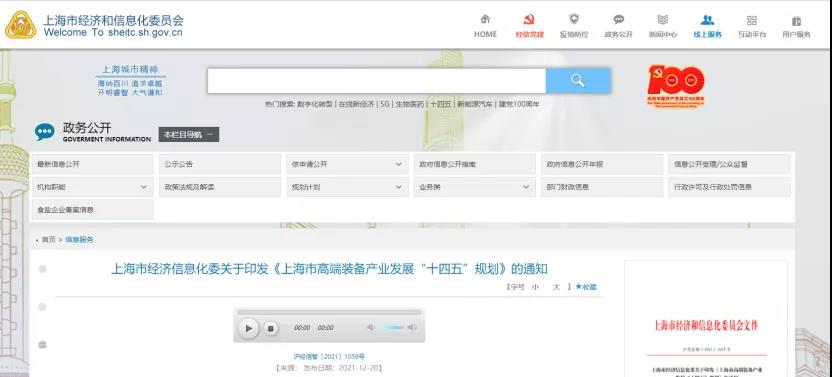Expand 本栏目导航 section navigation
Screen dimensions: 832x377
[188, 134]
